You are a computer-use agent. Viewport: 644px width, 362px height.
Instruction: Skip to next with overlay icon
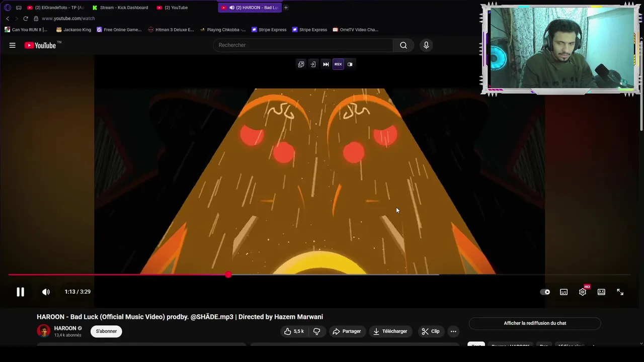pos(326,64)
